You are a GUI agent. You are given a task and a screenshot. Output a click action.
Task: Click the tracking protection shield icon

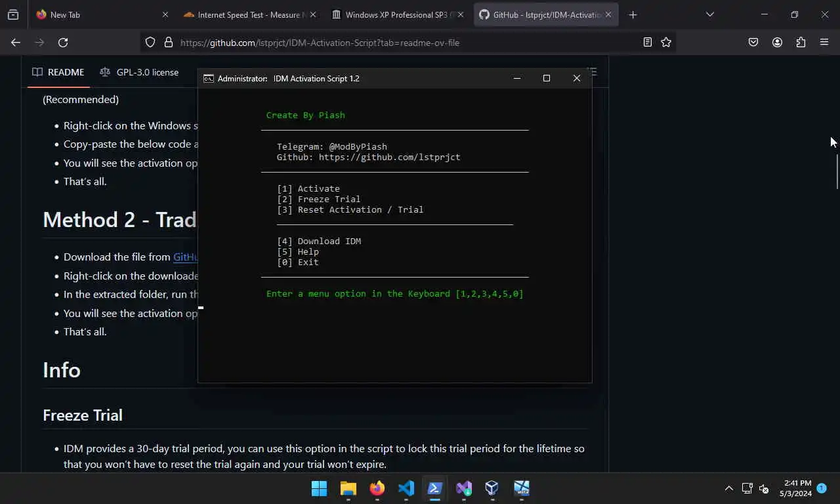150,42
